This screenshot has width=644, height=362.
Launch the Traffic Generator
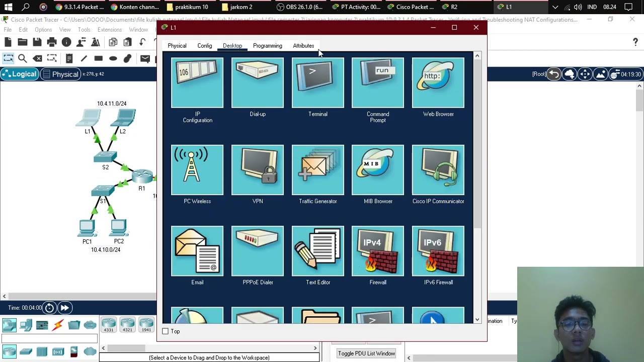[318, 170]
